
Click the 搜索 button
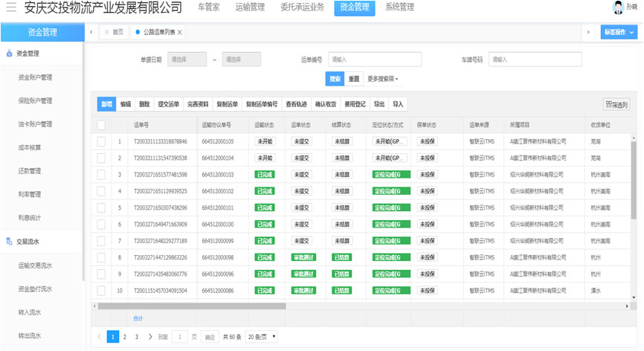[x=335, y=79]
